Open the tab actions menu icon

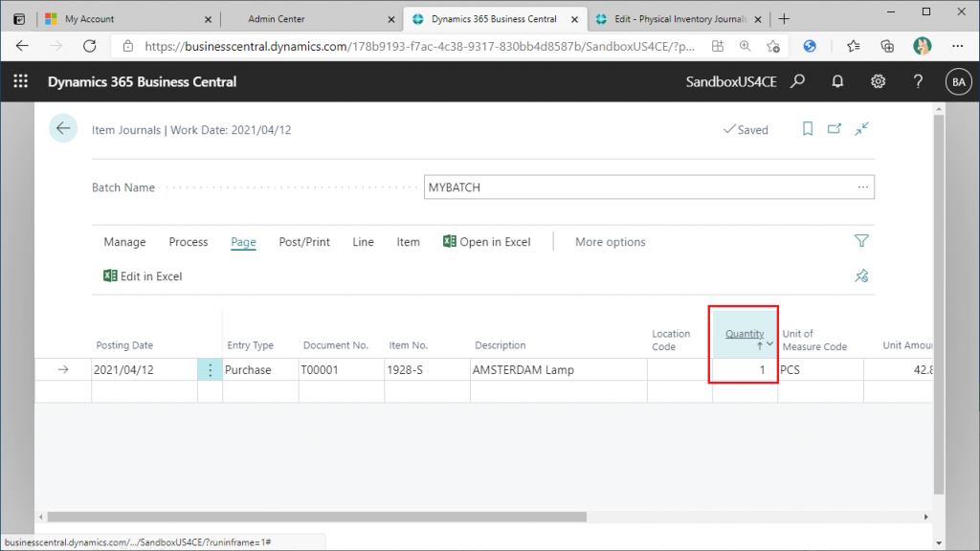19,19
